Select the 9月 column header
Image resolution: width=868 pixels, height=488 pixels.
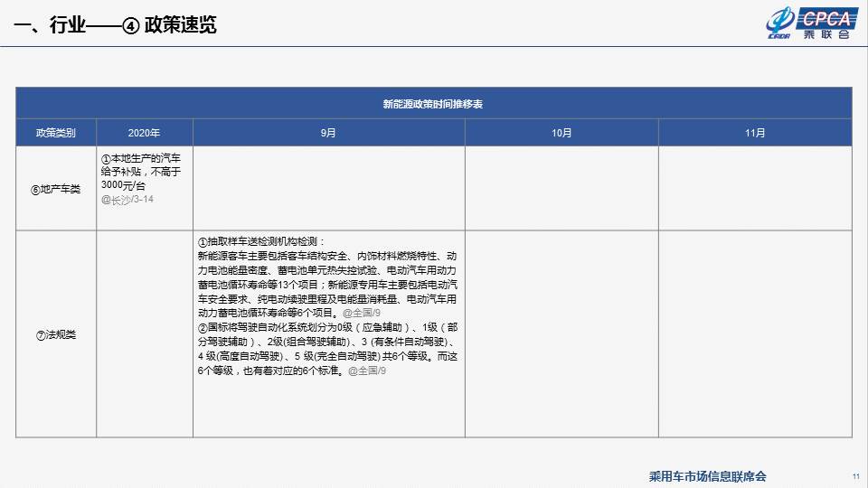click(329, 133)
